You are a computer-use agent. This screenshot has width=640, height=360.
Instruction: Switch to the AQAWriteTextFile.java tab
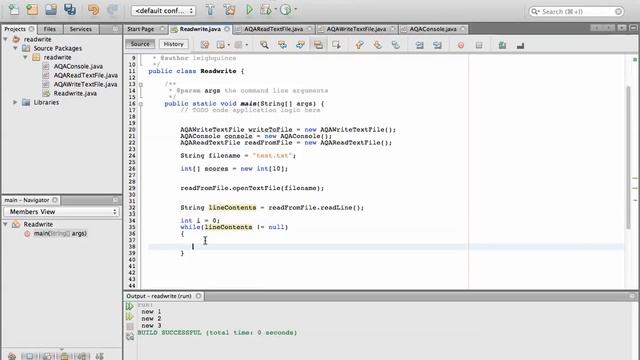click(356, 29)
